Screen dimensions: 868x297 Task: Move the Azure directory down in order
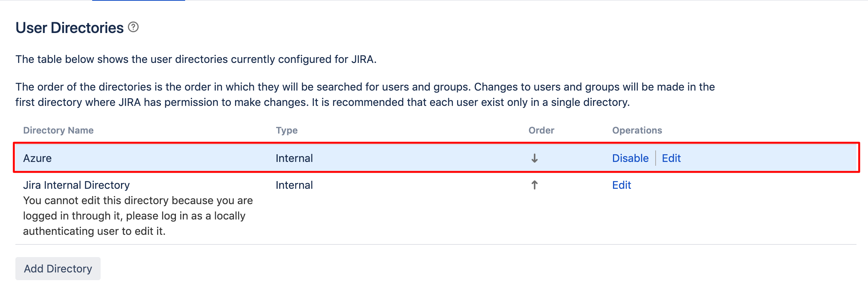534,158
